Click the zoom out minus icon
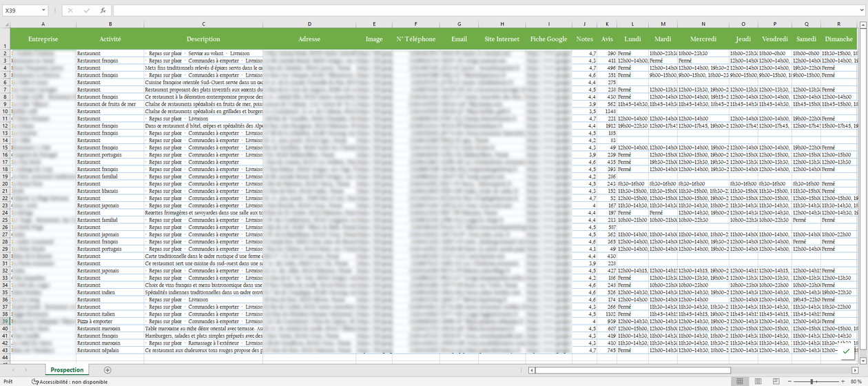This screenshot has height=386, width=868. tap(788, 381)
